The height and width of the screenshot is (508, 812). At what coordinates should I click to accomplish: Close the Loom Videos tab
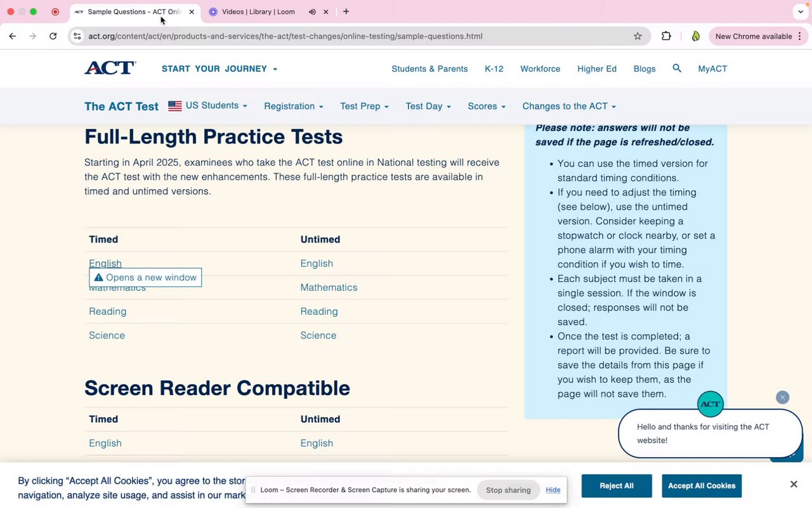(326, 11)
